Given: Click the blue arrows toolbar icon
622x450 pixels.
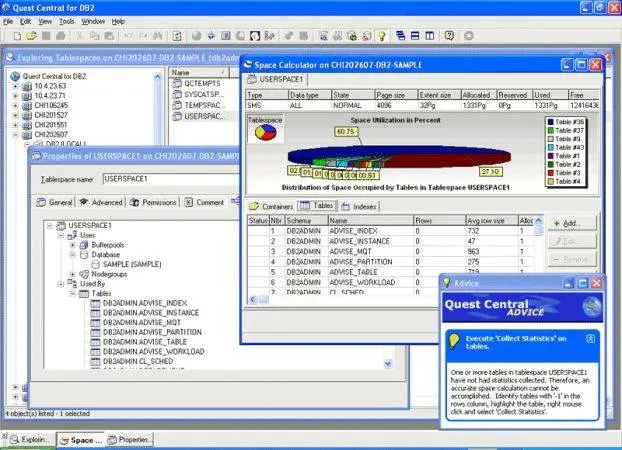Looking at the screenshot, I should point(211,36).
